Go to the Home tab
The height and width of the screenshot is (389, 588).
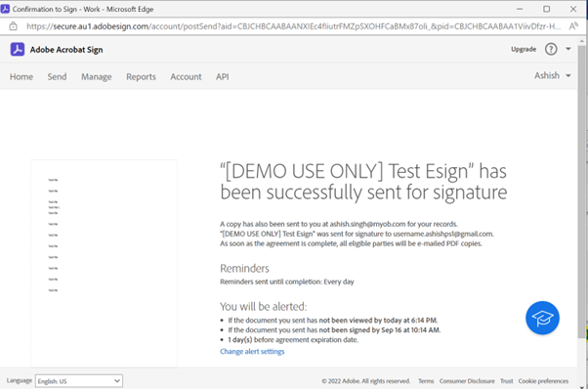point(21,77)
